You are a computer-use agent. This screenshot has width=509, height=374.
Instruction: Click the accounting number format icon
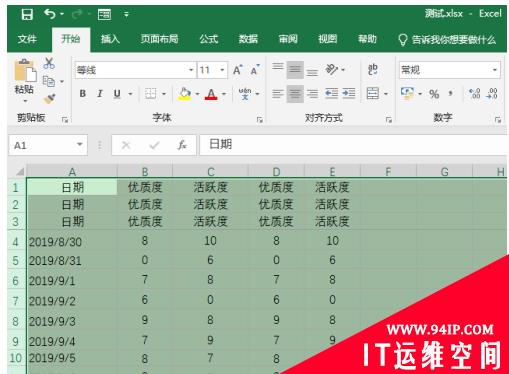click(x=407, y=94)
